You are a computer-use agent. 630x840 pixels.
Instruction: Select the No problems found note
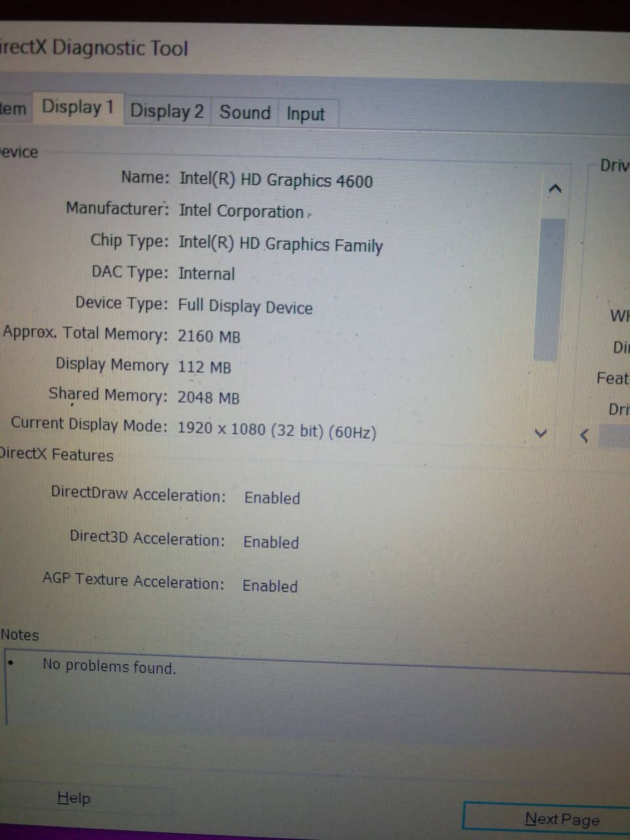(x=109, y=666)
